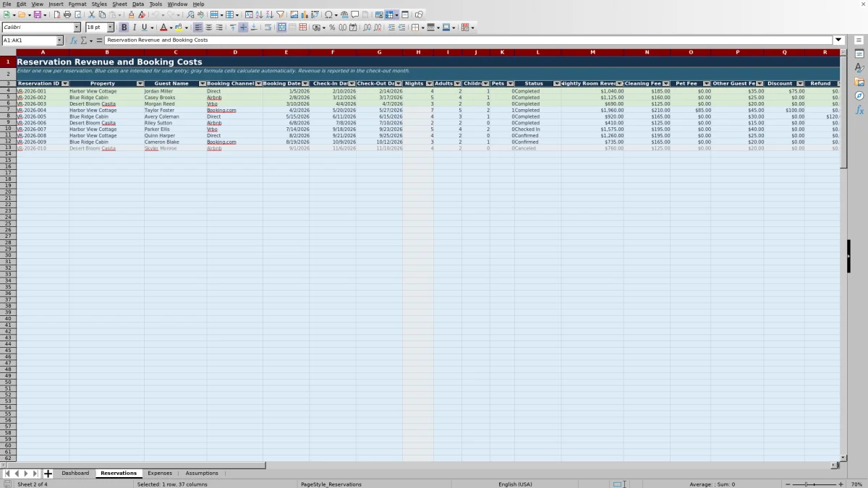Click the Sort Ascending icon

pyautogui.click(x=259, y=14)
